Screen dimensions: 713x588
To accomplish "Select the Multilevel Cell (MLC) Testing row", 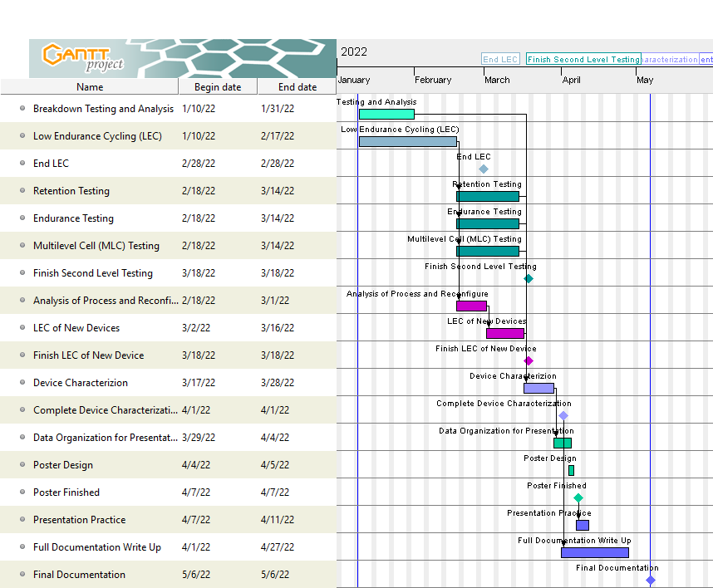I will 168,245.
